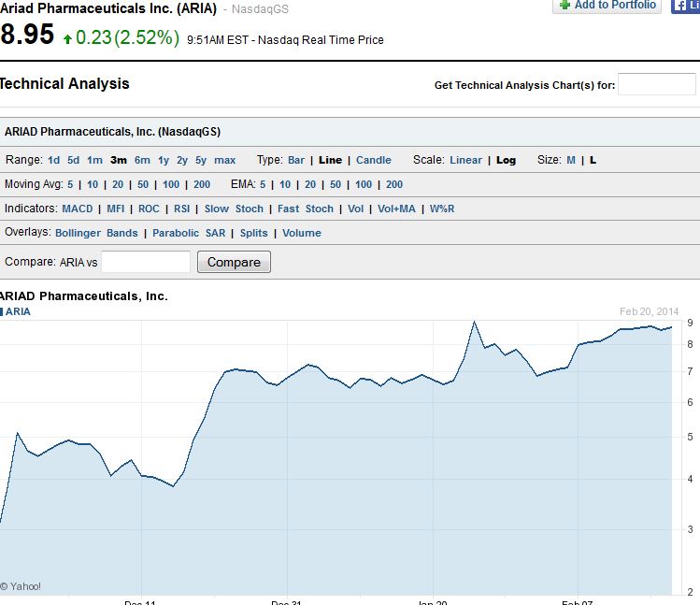Switch scale to Linear
The height and width of the screenshot is (605, 700).
tap(465, 160)
